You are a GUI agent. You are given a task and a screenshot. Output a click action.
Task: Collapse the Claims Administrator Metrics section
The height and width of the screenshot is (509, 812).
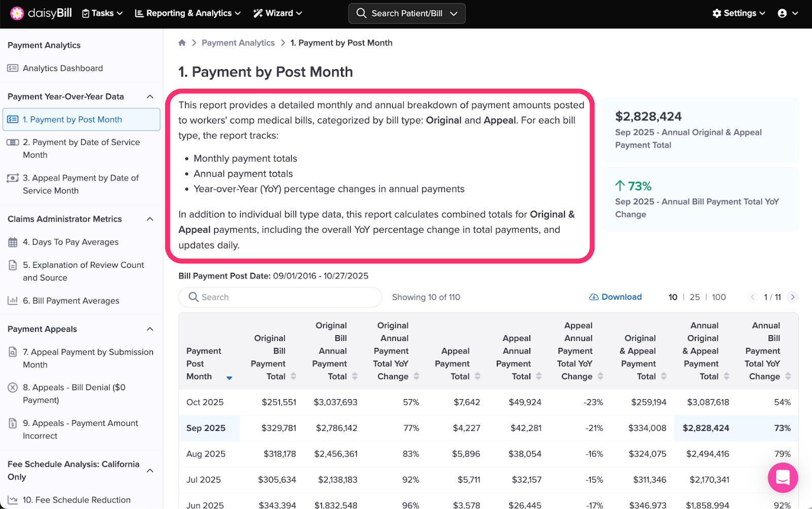[x=150, y=219]
